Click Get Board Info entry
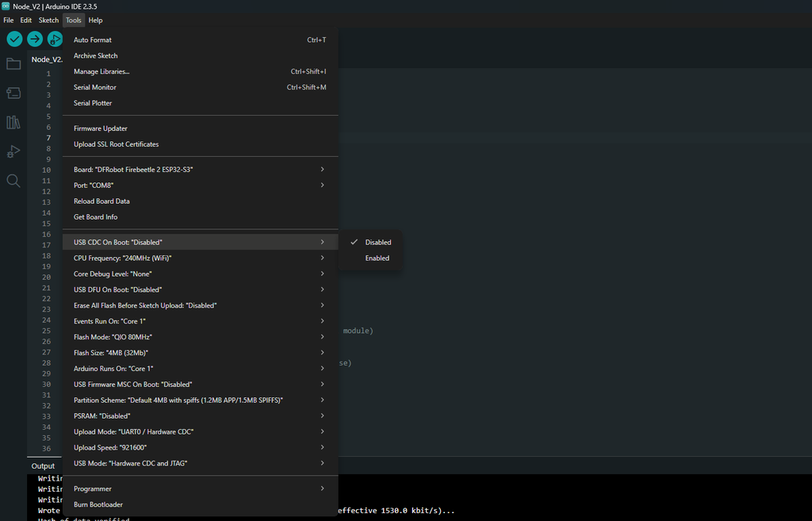The width and height of the screenshot is (812, 521). click(95, 217)
